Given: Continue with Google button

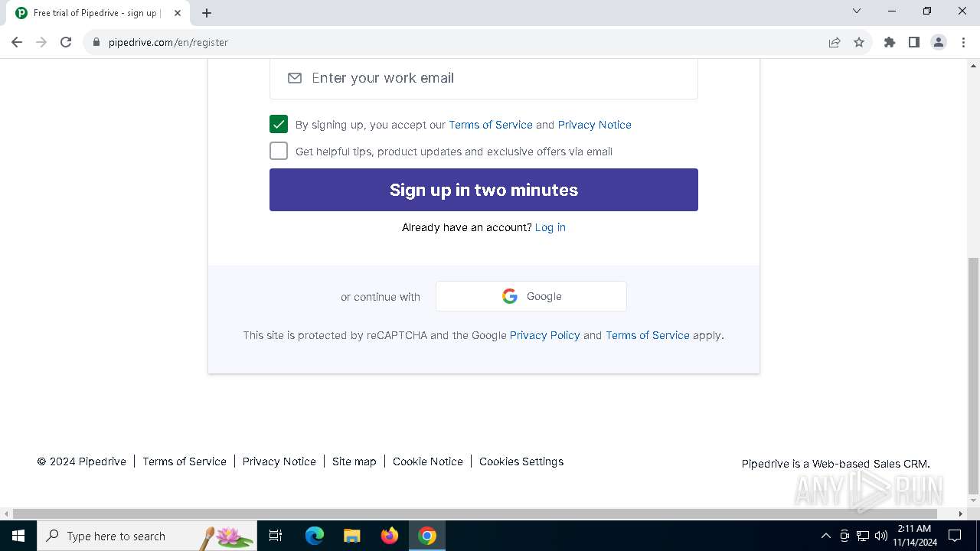Looking at the screenshot, I should 531,296.
